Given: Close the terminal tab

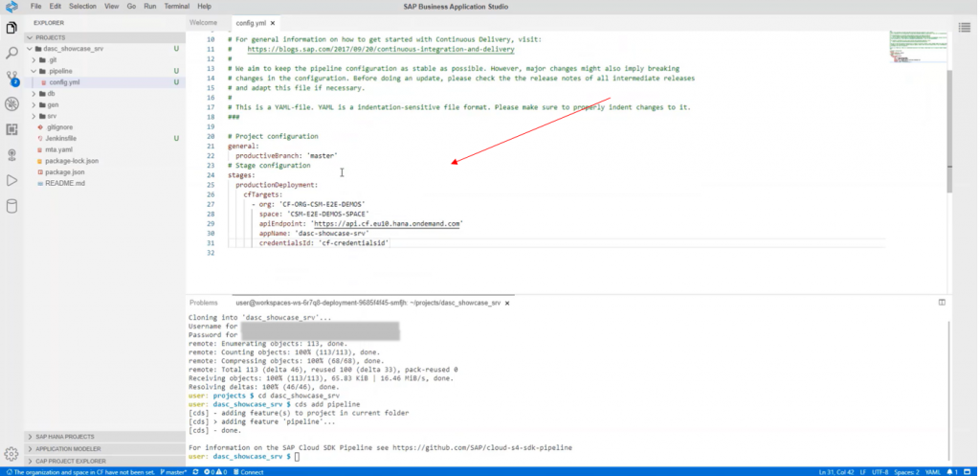Looking at the screenshot, I should [x=507, y=303].
